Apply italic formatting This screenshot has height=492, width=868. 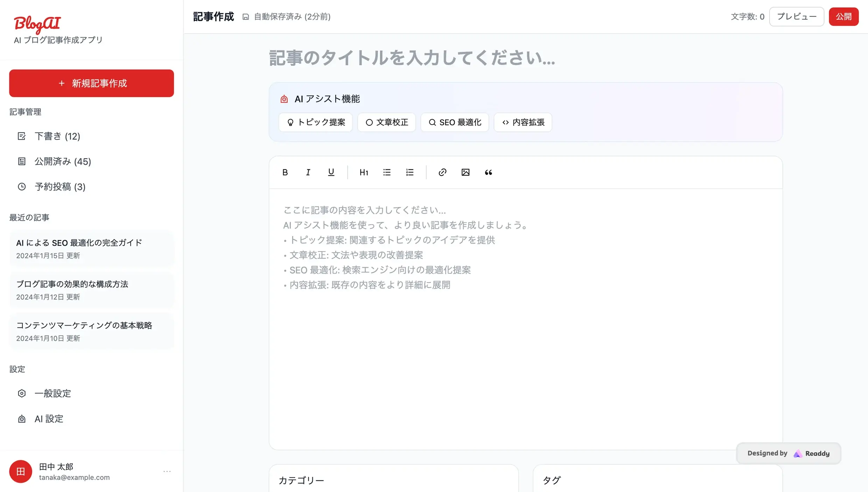tap(308, 172)
